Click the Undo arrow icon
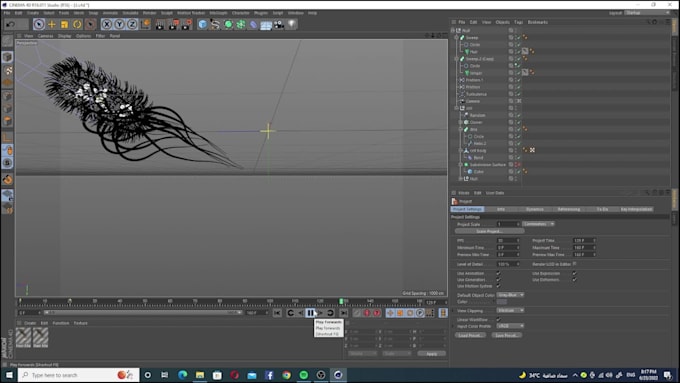This screenshot has height=383, width=680. [10, 25]
